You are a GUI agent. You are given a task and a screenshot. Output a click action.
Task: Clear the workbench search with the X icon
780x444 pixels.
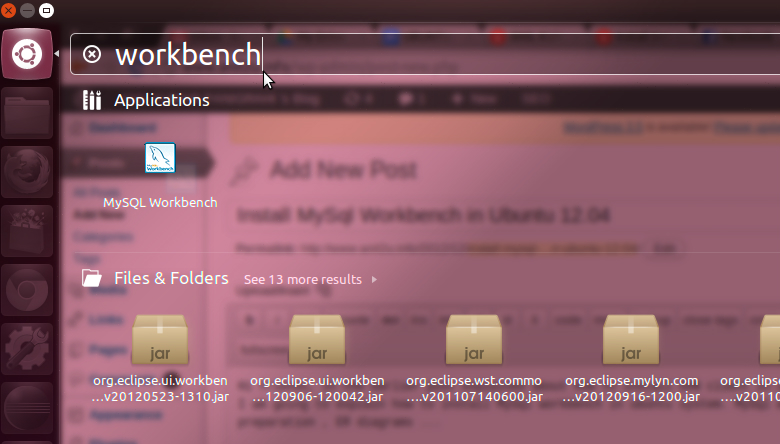point(92,54)
